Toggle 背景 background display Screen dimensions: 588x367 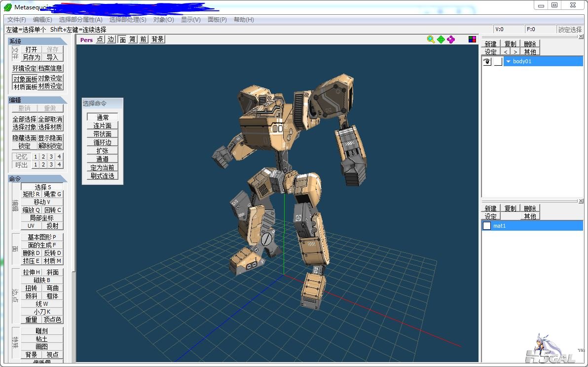pyautogui.click(x=157, y=40)
